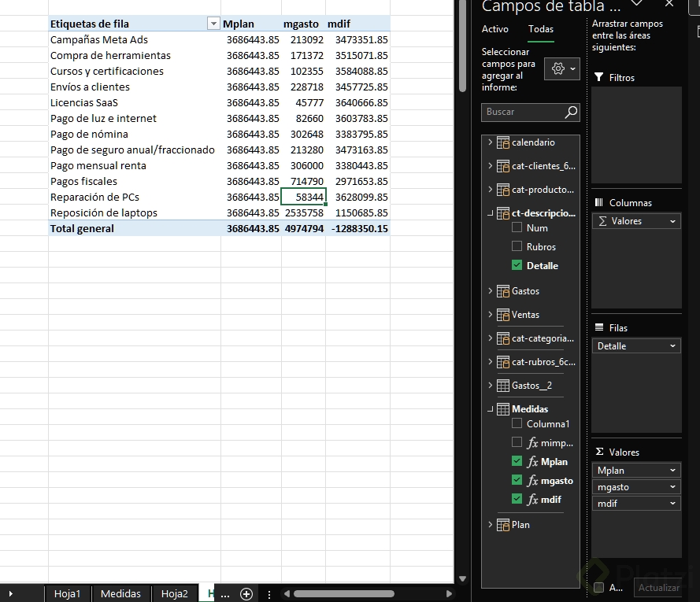The height and width of the screenshot is (602, 700).
Task: Focus the Buscar field search box
Action: 523,112
